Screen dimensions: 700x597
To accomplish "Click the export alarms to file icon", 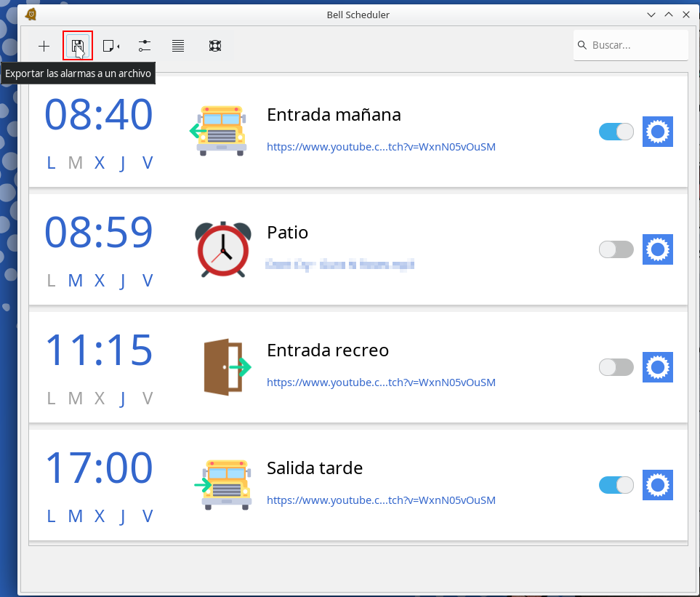I will pos(77,47).
